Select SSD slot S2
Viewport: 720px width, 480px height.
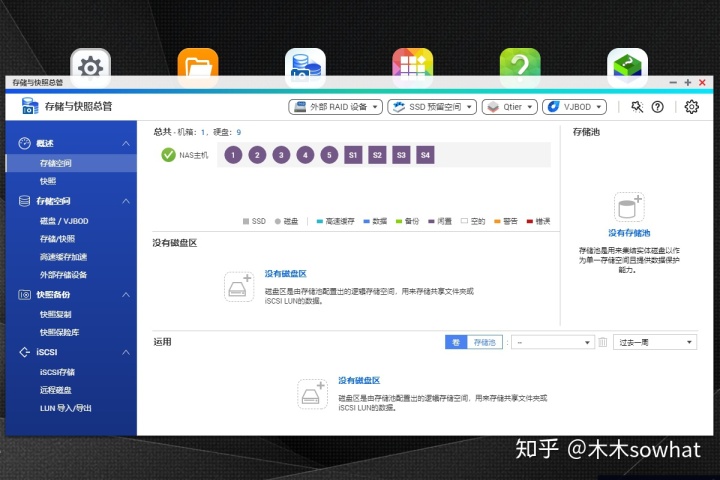[377, 155]
